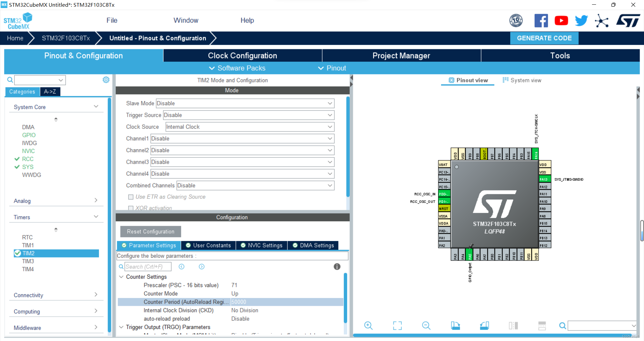Collapse Trigger Output (TRGO) Parameters group

[121, 327]
